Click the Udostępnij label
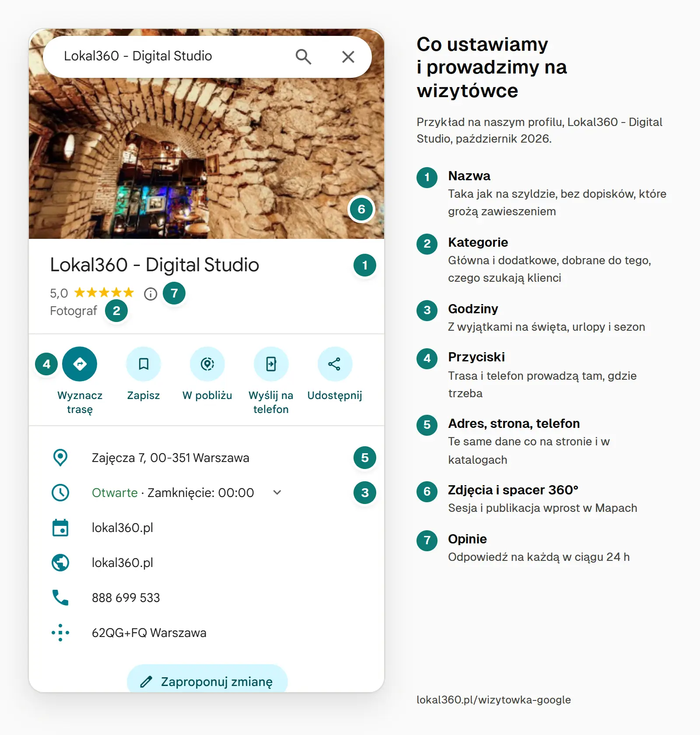The height and width of the screenshot is (735, 700). point(335,396)
